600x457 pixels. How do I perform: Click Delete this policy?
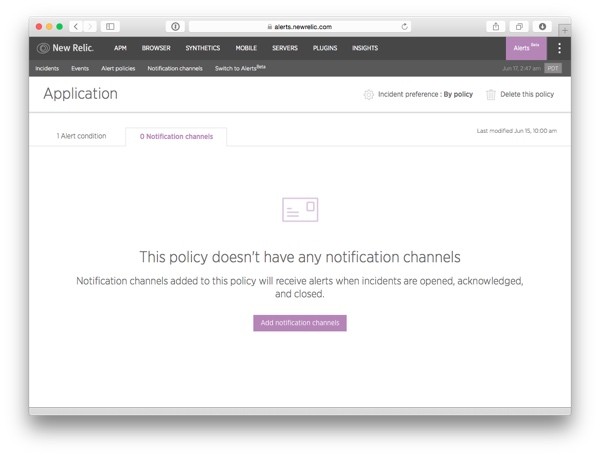(527, 94)
